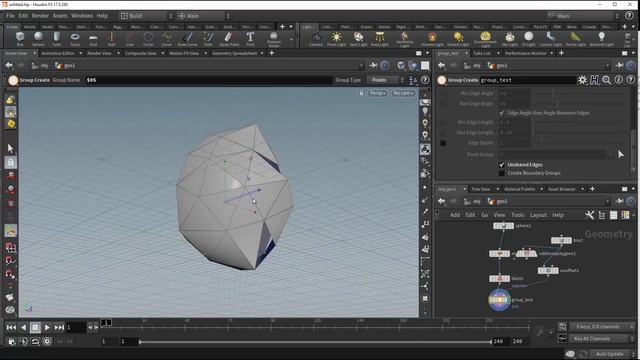This screenshot has height=360, width=640.
Task: Select the Tube shelf tool
Action: 56,39
